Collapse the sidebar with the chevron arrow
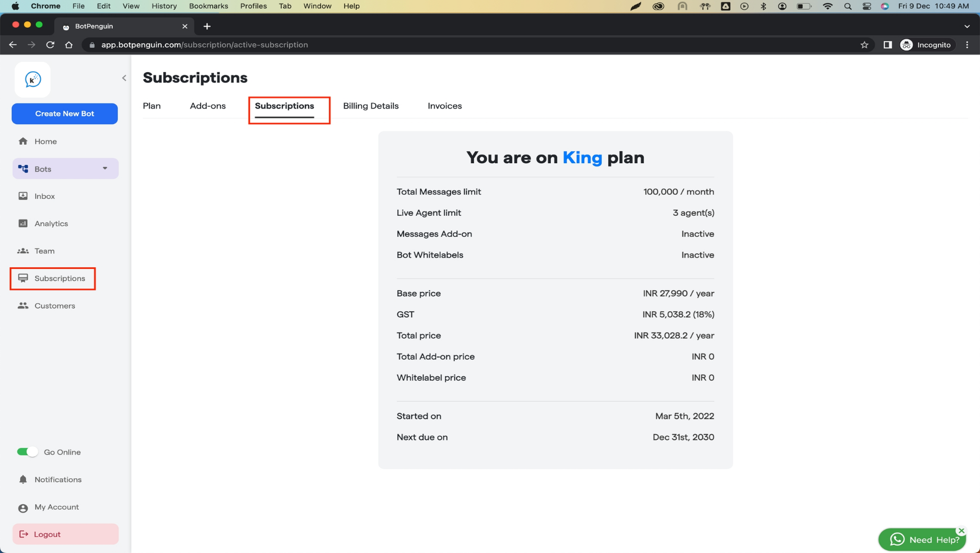Image resolution: width=980 pixels, height=553 pixels. click(x=124, y=78)
